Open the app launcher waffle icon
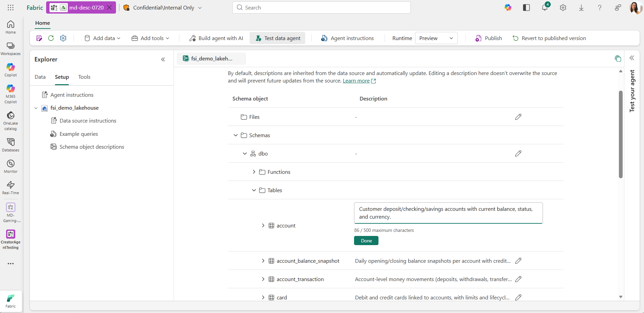Viewport: 644px width, 313px height. point(11,7)
